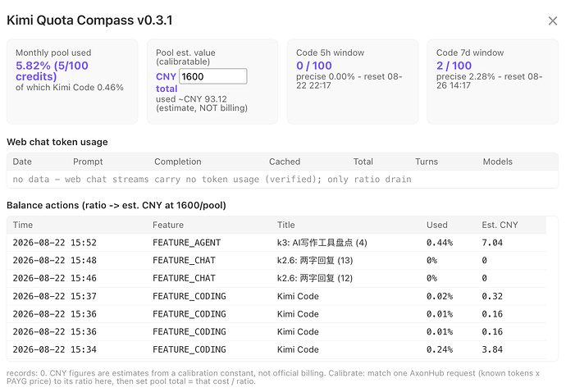Click the 0.24% used value

click(x=440, y=349)
